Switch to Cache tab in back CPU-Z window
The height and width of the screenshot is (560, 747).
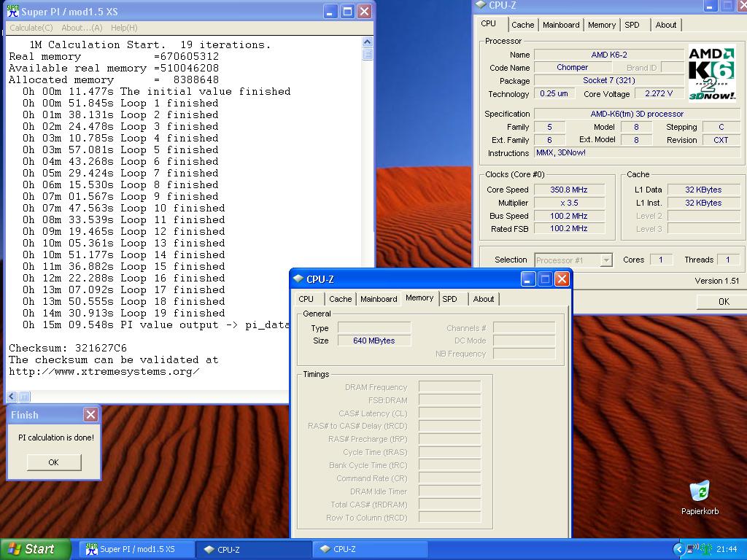pos(522,25)
